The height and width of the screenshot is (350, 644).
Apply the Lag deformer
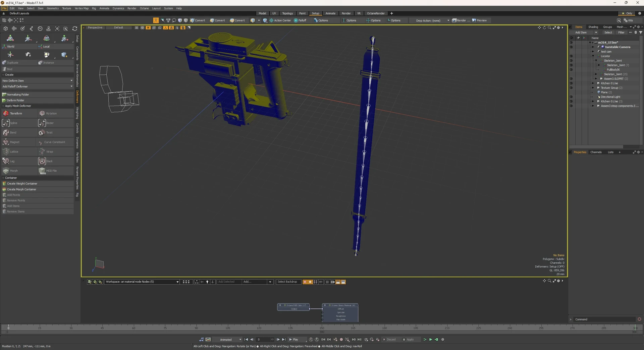(19, 161)
